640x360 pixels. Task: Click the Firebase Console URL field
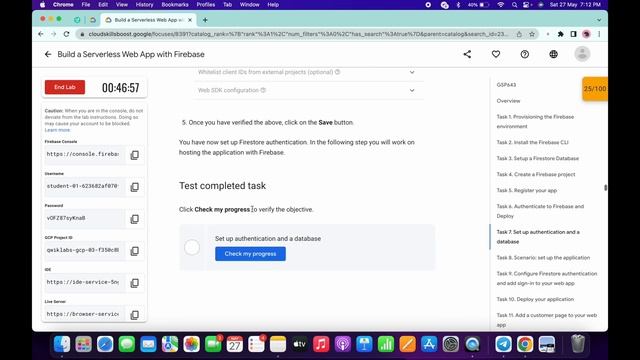coord(84,154)
